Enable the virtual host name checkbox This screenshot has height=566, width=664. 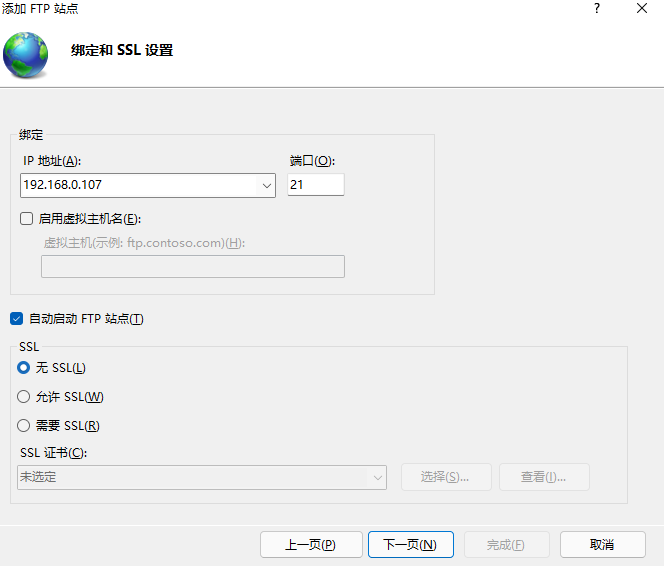[x=26, y=219]
